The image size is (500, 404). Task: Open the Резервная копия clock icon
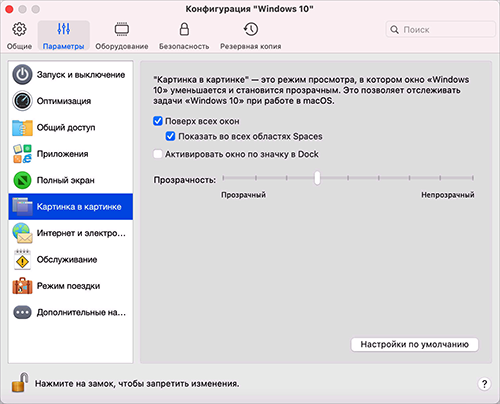(250, 29)
